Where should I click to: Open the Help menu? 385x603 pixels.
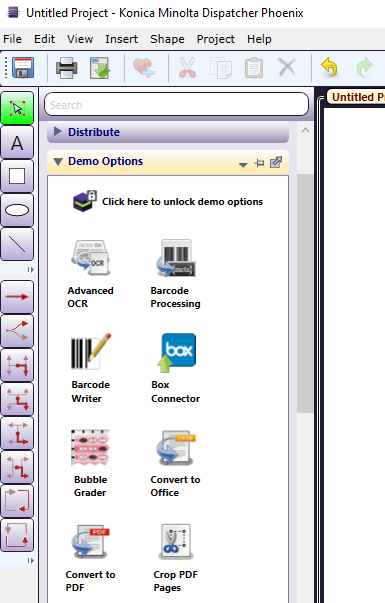point(259,39)
